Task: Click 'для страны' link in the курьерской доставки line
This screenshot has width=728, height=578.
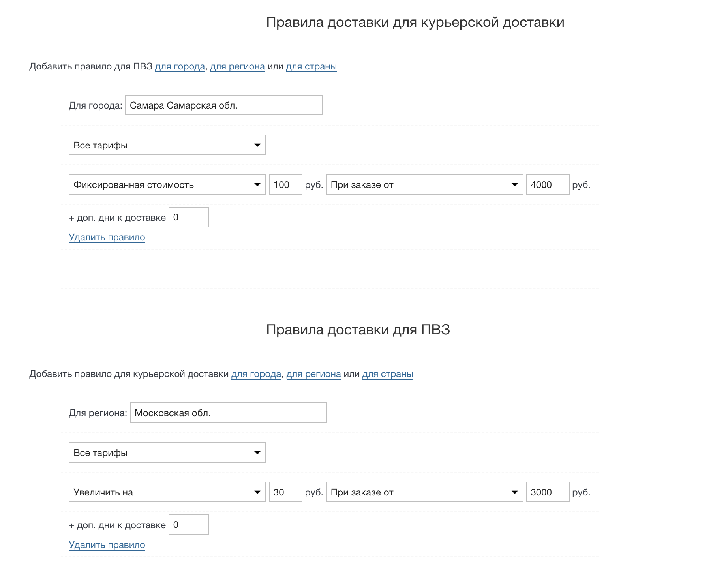Action: 388,374
